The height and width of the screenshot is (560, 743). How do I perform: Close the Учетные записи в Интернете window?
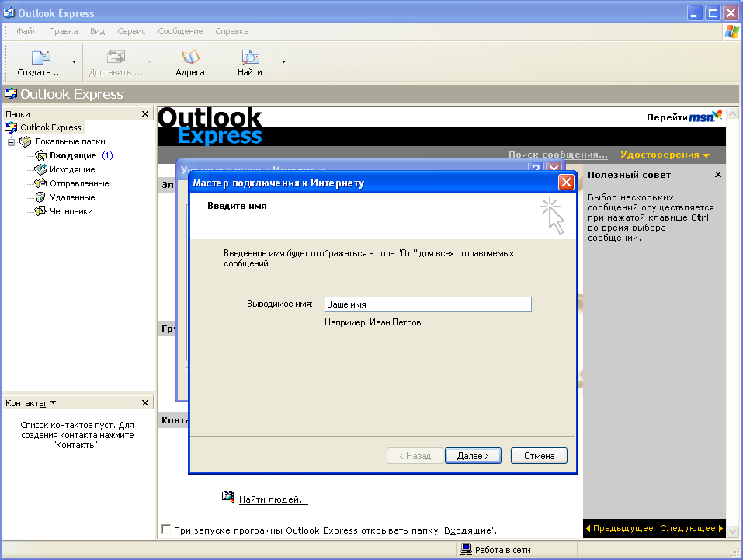(554, 168)
